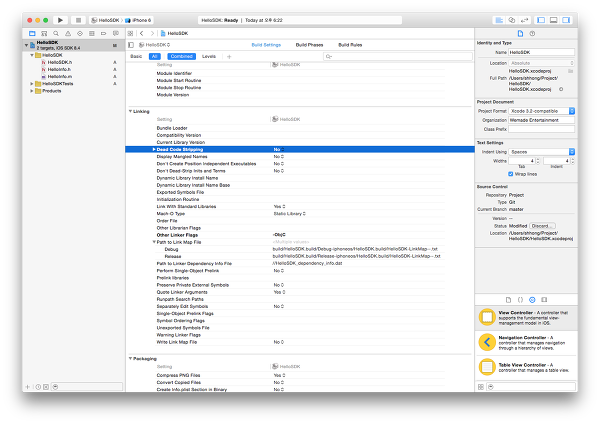Show the Quick Help inspector
Image resolution: width=600 pixels, height=424 pixels.
click(x=532, y=34)
